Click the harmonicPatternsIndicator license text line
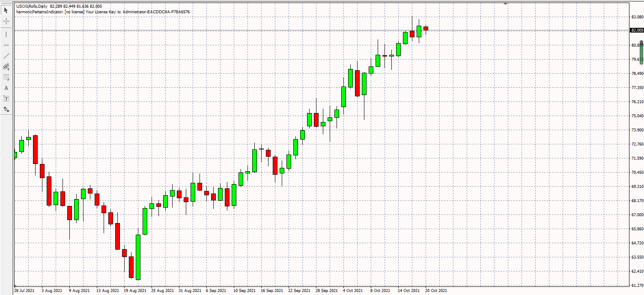644x295 pixels. [103, 12]
